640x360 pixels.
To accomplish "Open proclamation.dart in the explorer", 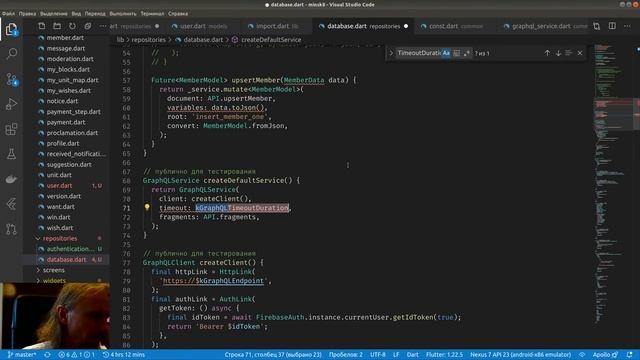I will tap(72, 133).
